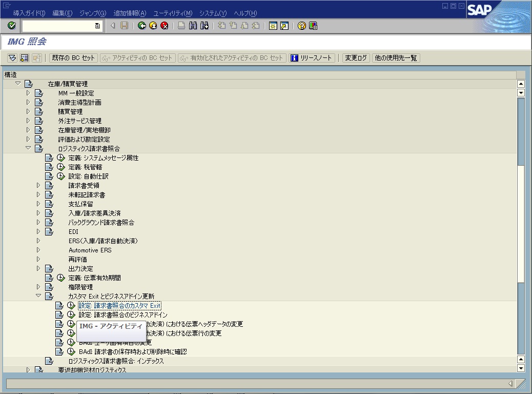Collapse the ロジスティクス請求書照合 node

coord(29,149)
